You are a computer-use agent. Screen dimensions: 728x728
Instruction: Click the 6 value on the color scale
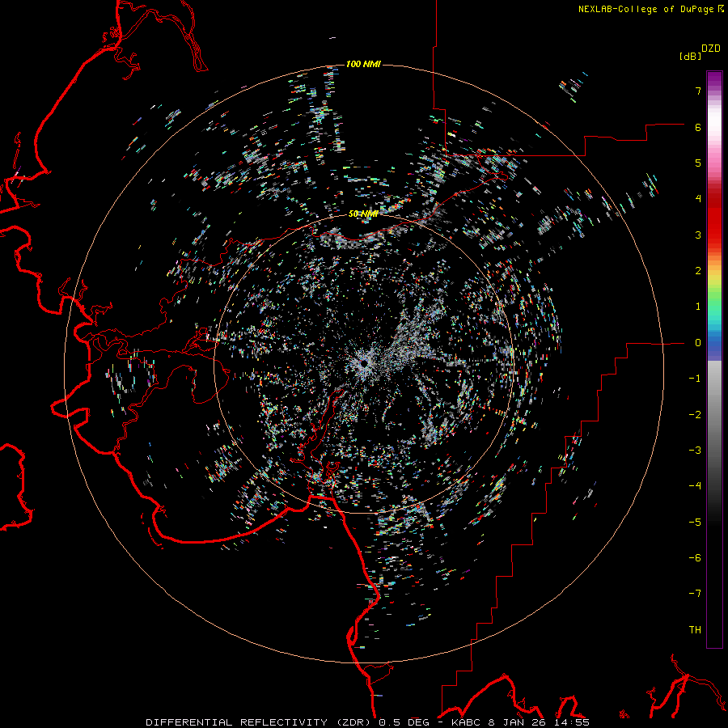coord(698,127)
